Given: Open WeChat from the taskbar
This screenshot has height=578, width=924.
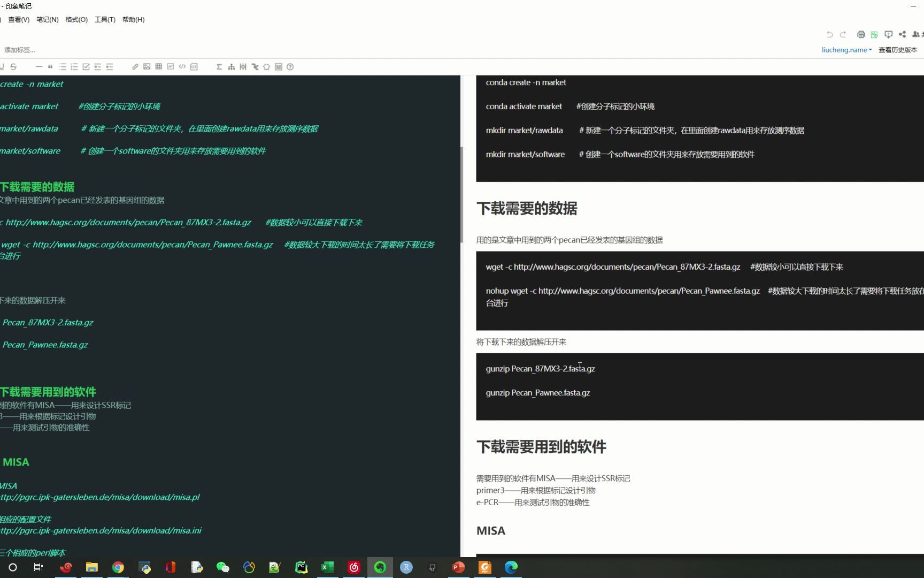Looking at the screenshot, I should (223, 567).
